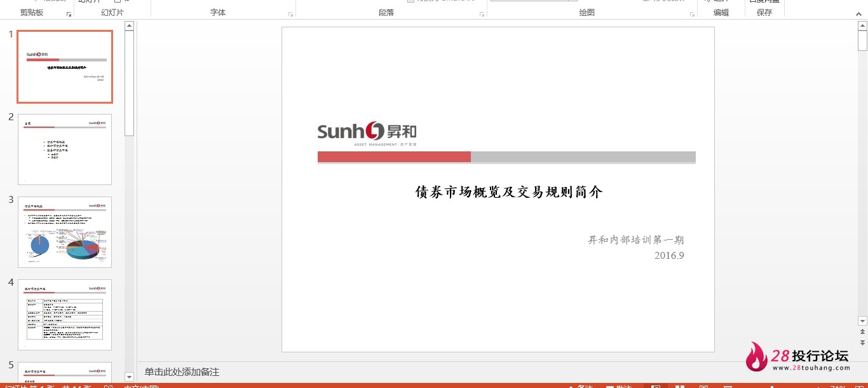Open the 字体 group dialog launcher
The image size is (868, 388).
click(291, 14)
